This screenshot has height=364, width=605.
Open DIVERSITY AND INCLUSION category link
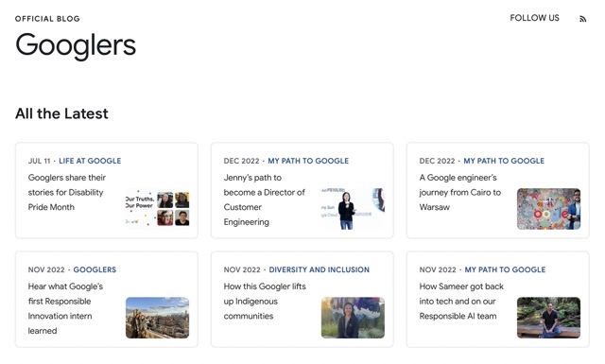point(320,269)
